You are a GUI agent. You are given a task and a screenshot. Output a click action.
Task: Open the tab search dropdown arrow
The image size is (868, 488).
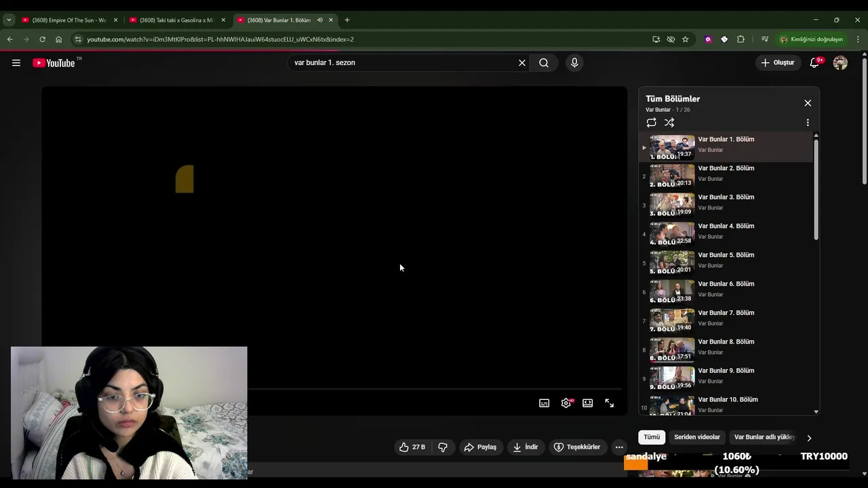click(x=9, y=20)
